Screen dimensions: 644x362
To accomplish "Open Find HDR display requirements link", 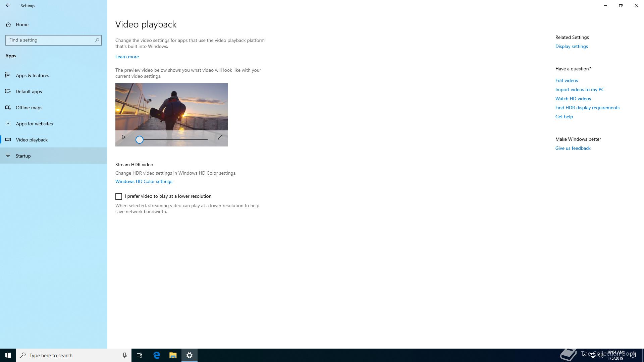I will 587,108.
